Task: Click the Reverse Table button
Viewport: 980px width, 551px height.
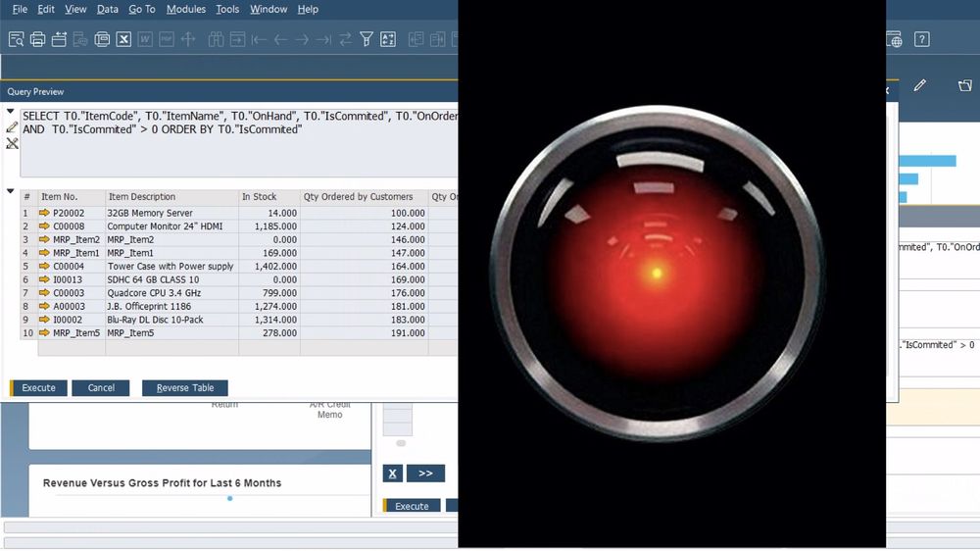Action: click(x=185, y=388)
